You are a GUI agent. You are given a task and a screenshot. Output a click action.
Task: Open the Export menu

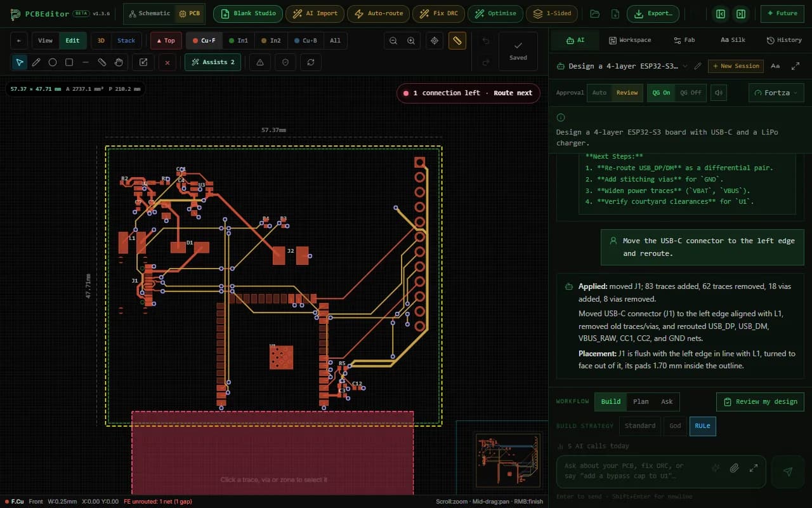[653, 13]
